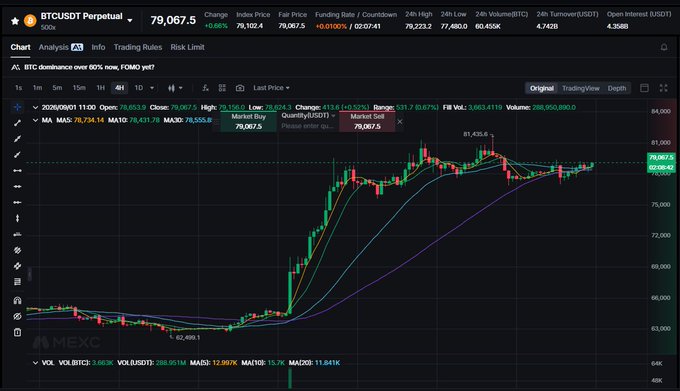The width and height of the screenshot is (680, 391).
Task: Select the horizontal line drawing tool
Action: pos(17,202)
